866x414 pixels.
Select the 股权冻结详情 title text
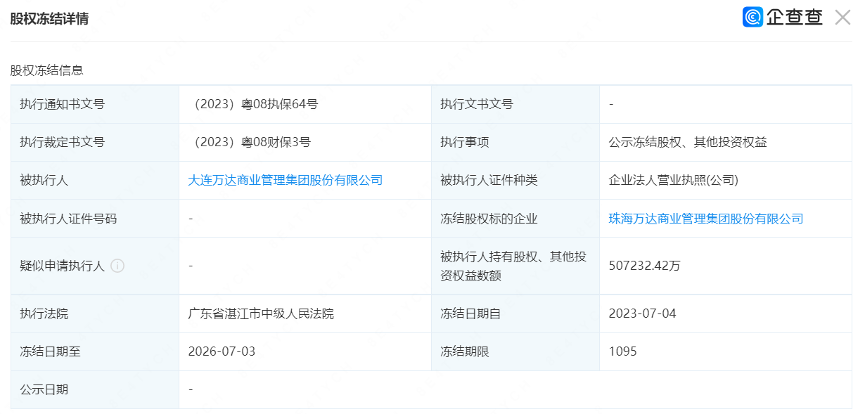click(49, 18)
